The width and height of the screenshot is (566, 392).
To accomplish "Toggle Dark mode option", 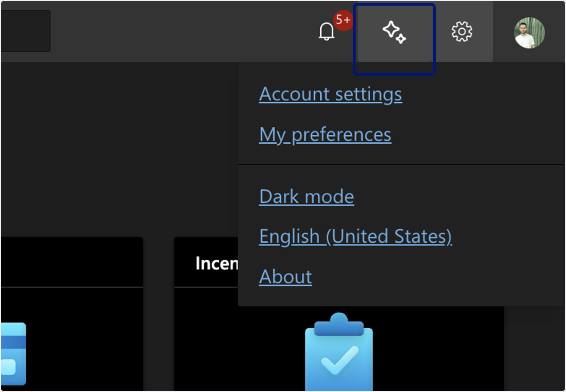I will 307,196.
